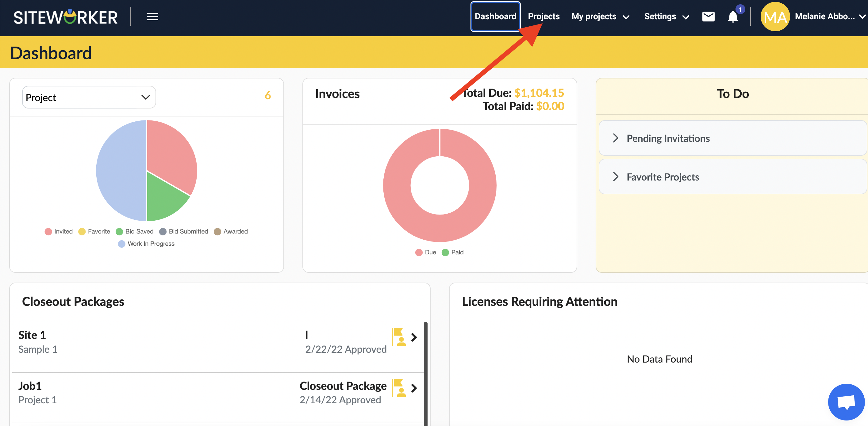The image size is (868, 426).
Task: Open the Project select dropdown
Action: coord(89,97)
